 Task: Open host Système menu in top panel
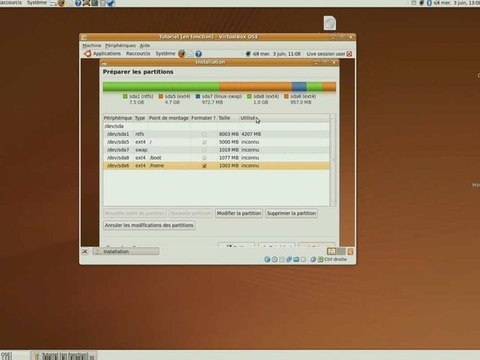(x=37, y=3)
